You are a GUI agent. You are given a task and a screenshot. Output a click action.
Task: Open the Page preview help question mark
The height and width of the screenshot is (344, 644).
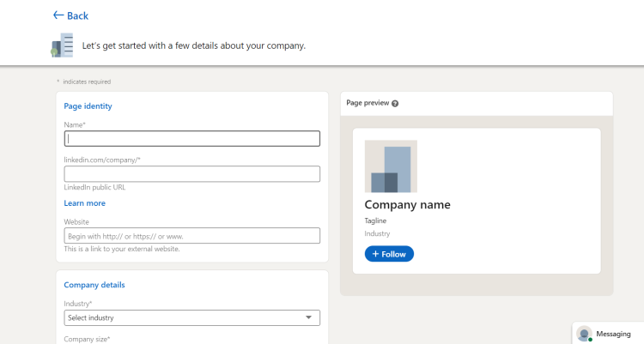coord(395,103)
